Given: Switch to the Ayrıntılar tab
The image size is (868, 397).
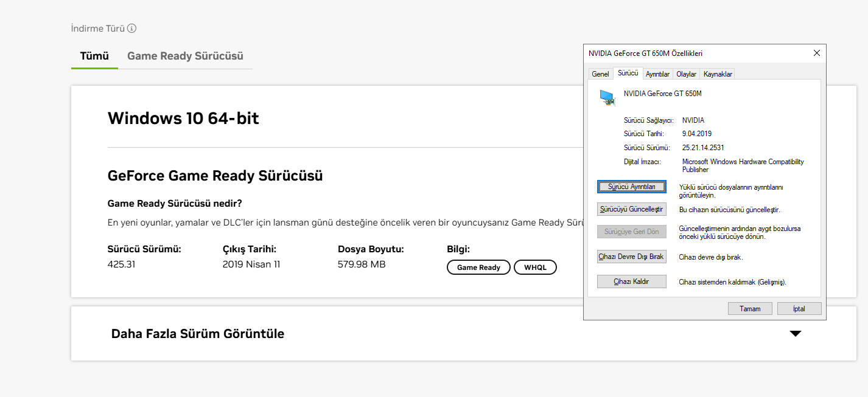Looking at the screenshot, I should click(657, 74).
